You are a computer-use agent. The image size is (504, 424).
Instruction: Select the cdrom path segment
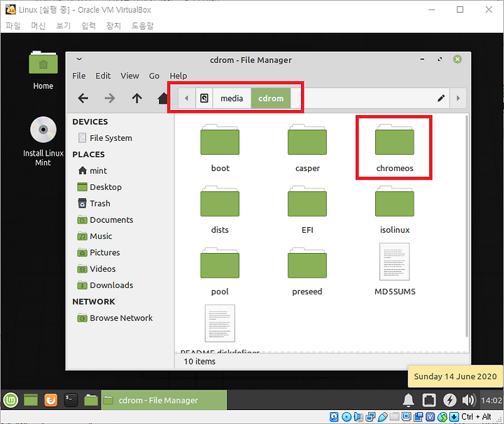click(271, 98)
